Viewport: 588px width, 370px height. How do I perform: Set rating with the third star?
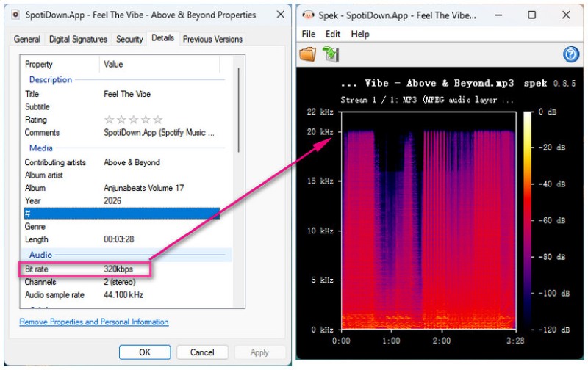tap(134, 120)
